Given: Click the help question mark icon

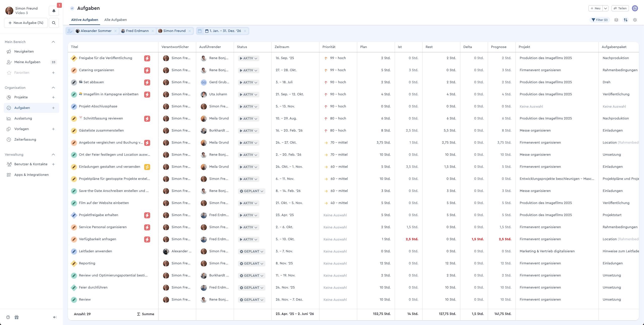Looking at the screenshot, I should coord(8,317).
